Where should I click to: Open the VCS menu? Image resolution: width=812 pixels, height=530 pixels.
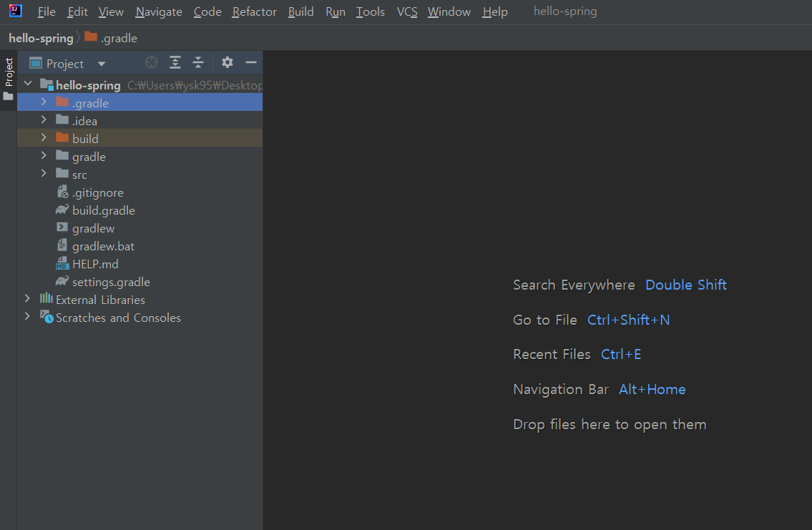(x=407, y=11)
